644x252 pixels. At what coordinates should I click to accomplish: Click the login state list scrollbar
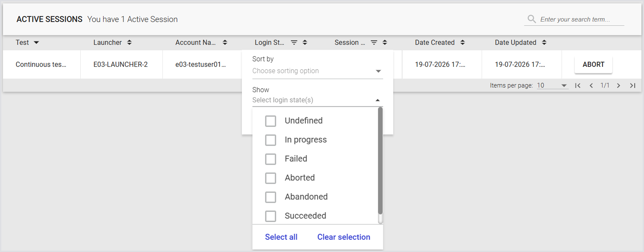[x=380, y=161]
